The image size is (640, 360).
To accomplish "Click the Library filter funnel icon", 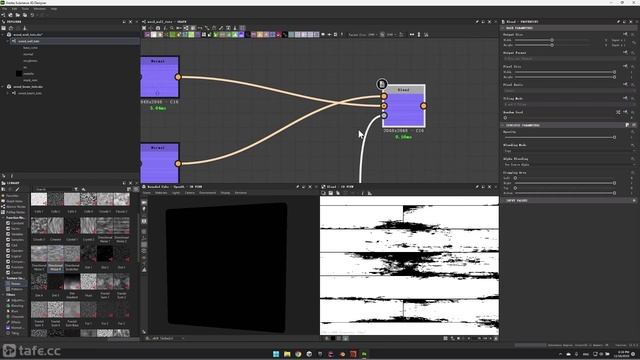I will [76, 189].
